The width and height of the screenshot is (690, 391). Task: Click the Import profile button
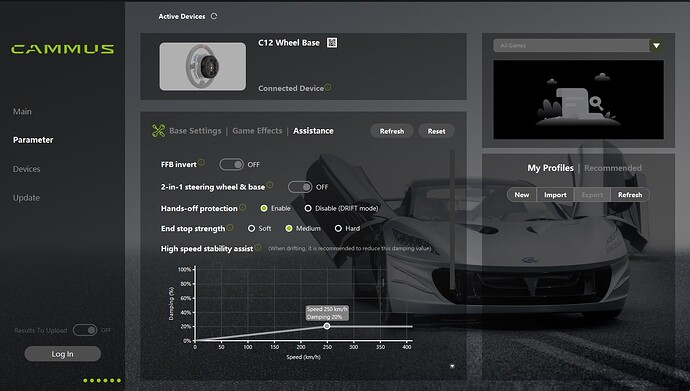coord(555,195)
